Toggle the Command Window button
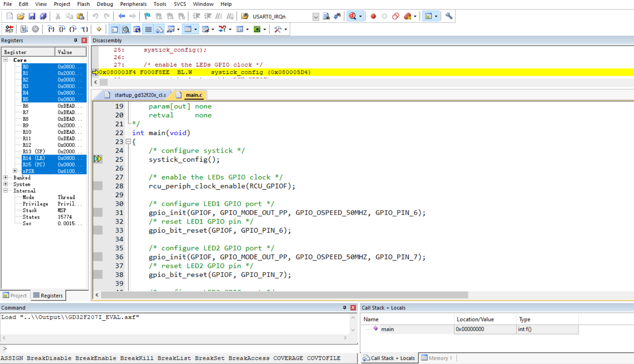The width and height of the screenshot is (634, 364). tap(115, 29)
